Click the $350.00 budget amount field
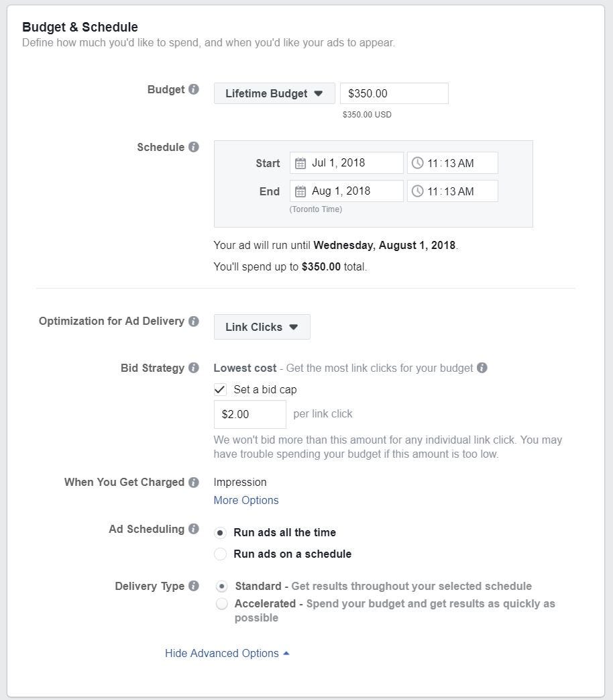The image size is (613, 700). 394,93
